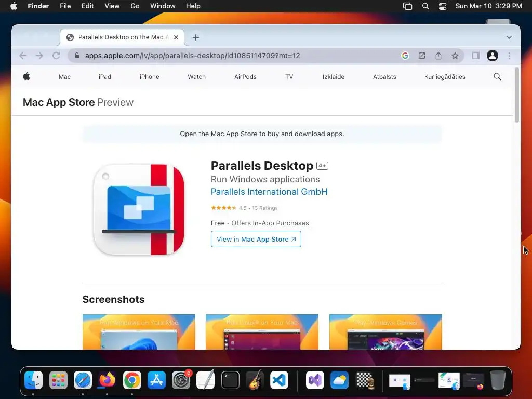Launch Safari from the Dock

83,380
